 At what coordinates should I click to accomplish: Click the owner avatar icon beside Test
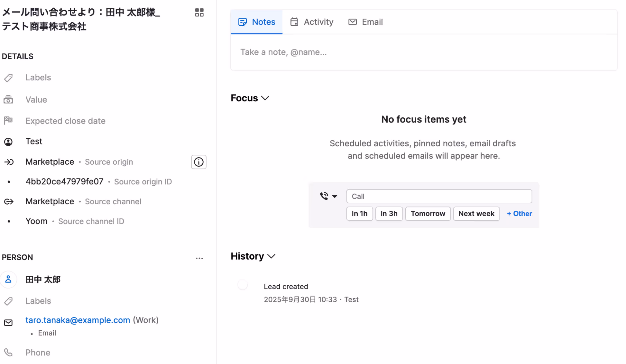pyautogui.click(x=8, y=142)
